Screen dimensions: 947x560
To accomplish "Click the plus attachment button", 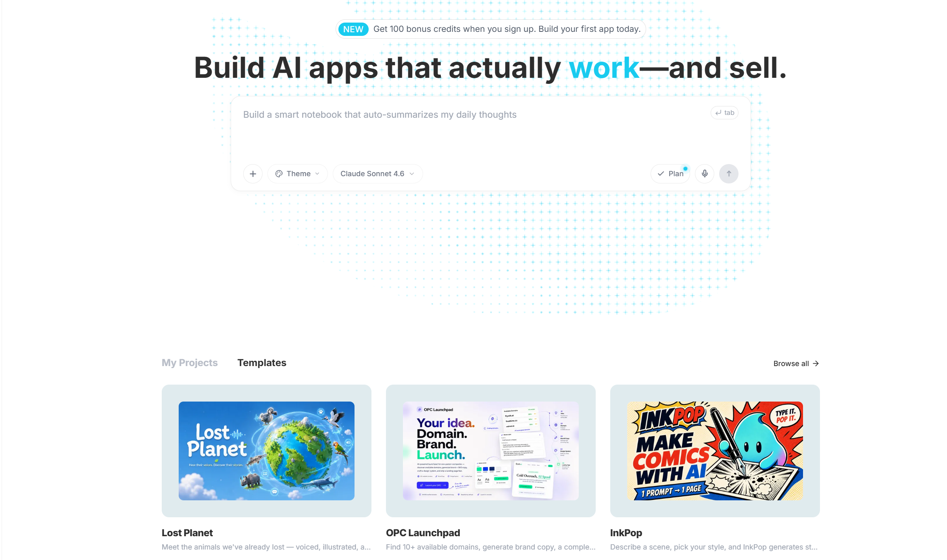I will tap(253, 174).
